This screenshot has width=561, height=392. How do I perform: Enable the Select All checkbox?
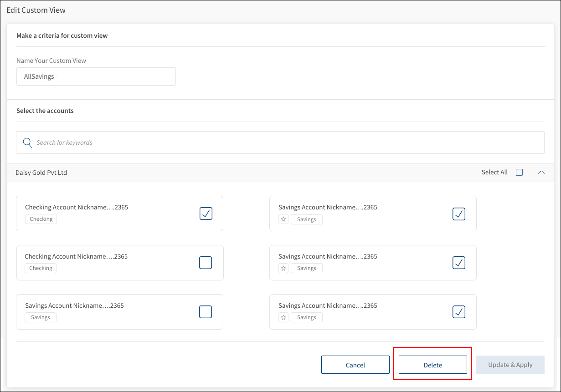519,173
